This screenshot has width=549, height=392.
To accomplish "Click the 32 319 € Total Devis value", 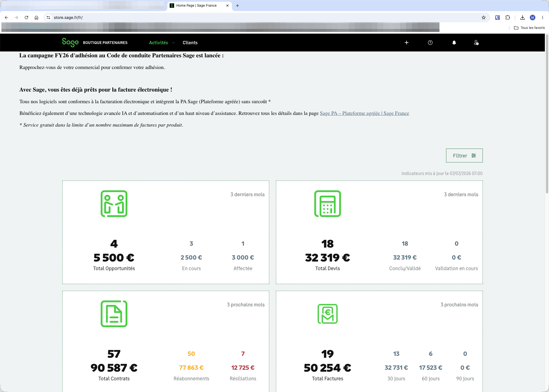I will coord(328,258).
